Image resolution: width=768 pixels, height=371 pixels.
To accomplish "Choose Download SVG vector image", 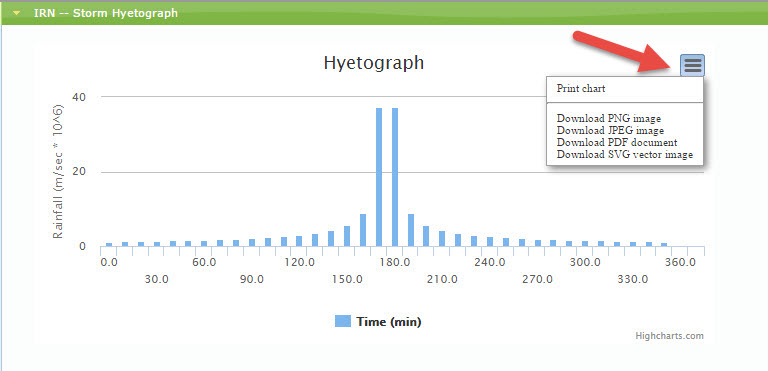I will coord(624,155).
